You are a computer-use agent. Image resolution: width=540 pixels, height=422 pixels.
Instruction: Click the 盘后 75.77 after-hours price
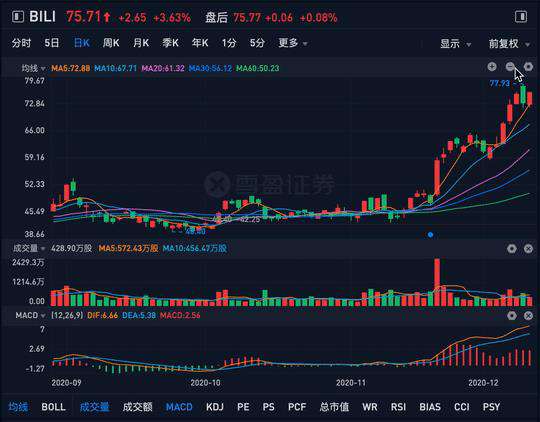coord(233,18)
